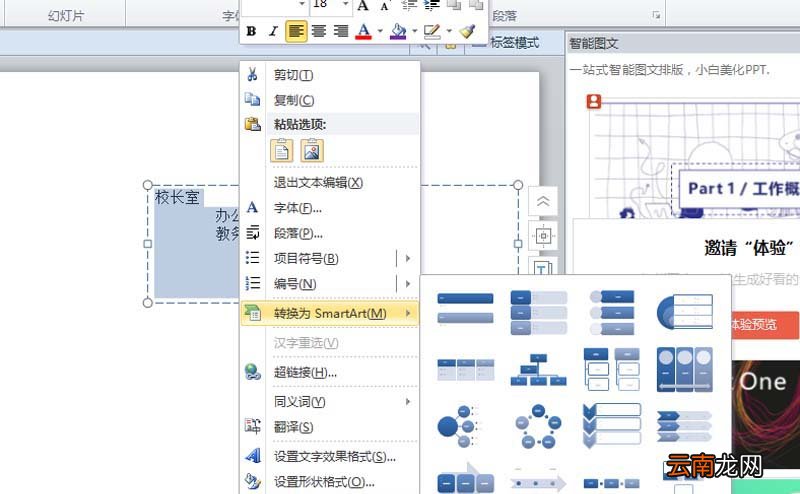Image resolution: width=800 pixels, height=494 pixels.
Task: Paste using the text-only paste option
Action: [282, 151]
